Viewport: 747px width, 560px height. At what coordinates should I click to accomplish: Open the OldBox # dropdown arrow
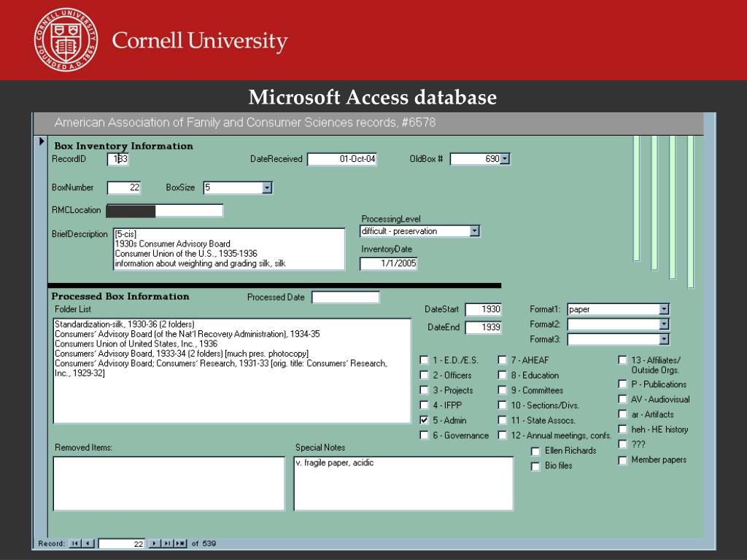coord(505,159)
